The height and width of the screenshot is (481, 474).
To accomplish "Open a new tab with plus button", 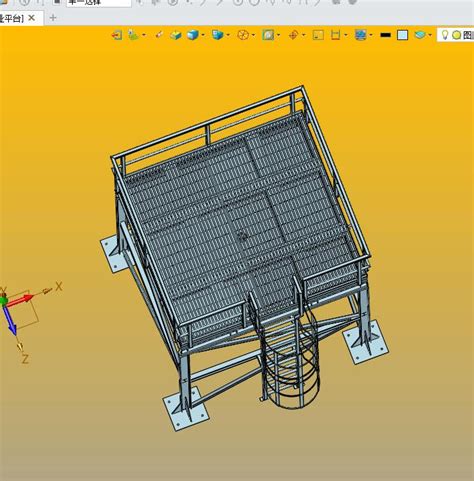I will 53,18.
